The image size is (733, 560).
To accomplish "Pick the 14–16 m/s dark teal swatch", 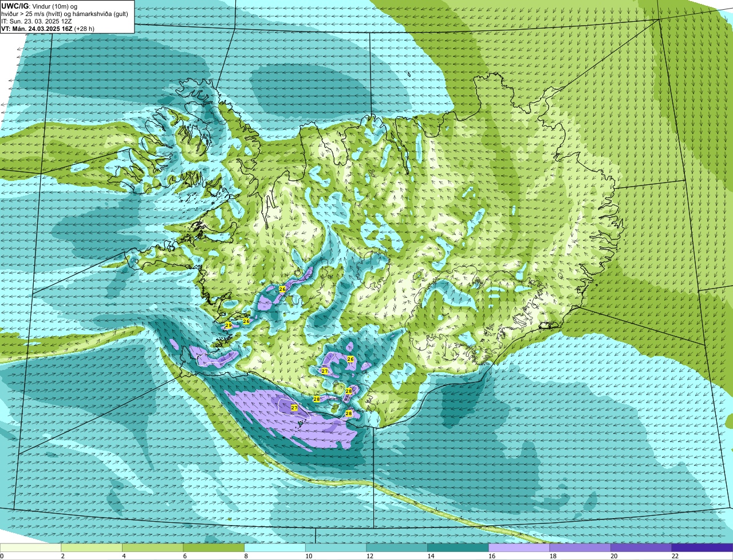I will [x=458, y=547].
